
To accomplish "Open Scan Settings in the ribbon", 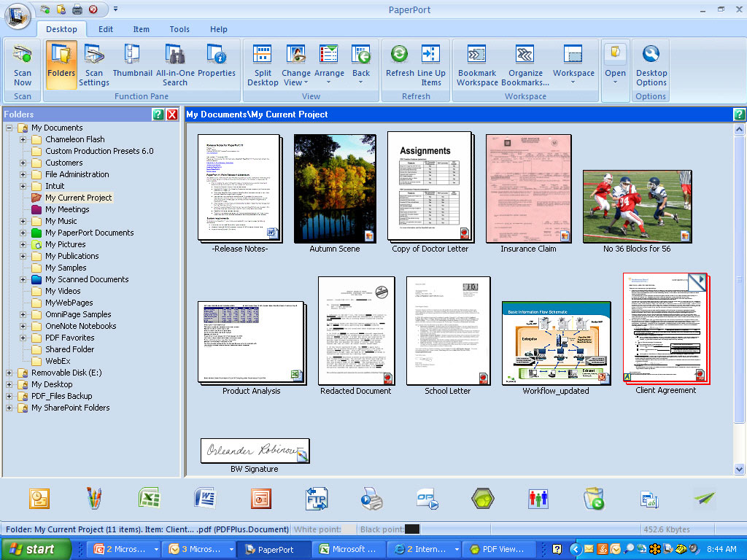I will coord(94,64).
